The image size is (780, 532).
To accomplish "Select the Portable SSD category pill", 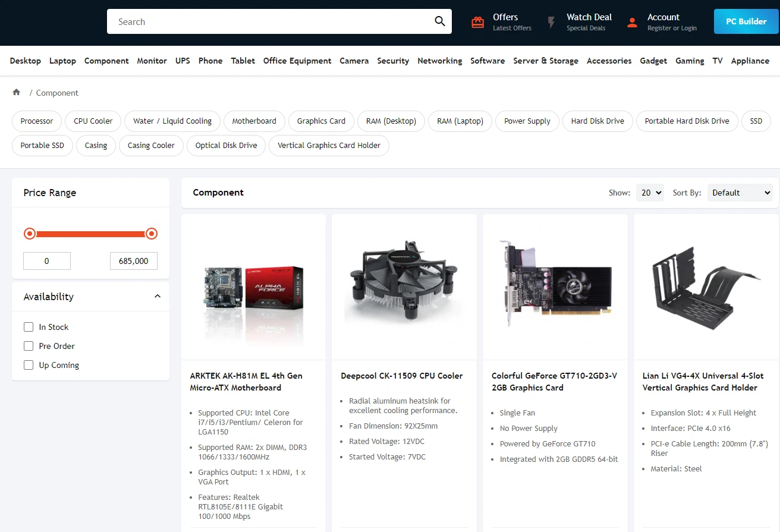I will click(x=42, y=145).
